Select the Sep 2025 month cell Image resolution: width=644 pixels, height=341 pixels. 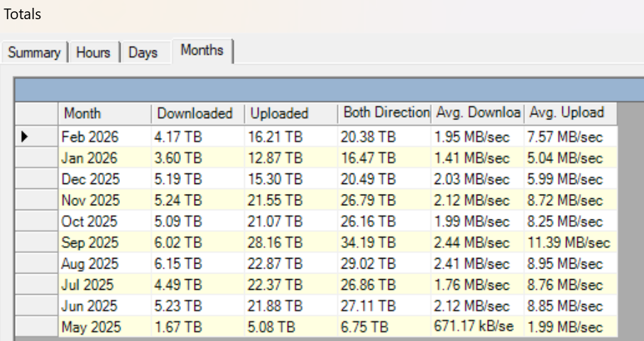[104, 242]
